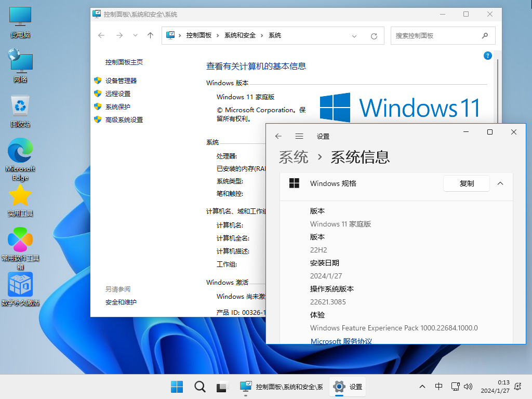Open the Windows Start menu
532x399 pixels.
pyautogui.click(x=177, y=387)
